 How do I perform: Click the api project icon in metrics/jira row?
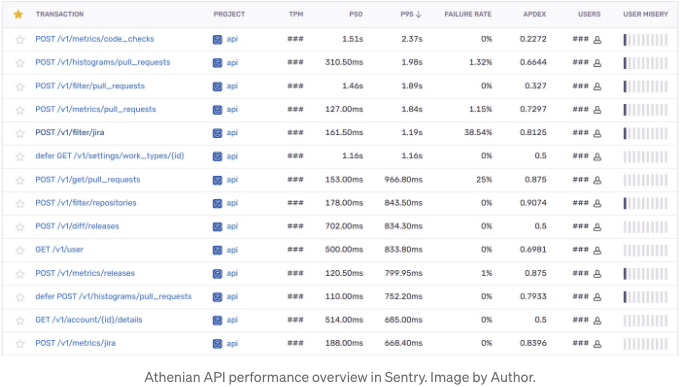(217, 344)
